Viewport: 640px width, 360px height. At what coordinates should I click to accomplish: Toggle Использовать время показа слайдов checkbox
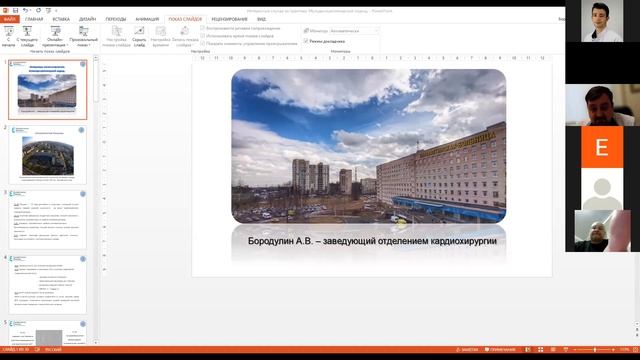pyautogui.click(x=202, y=36)
